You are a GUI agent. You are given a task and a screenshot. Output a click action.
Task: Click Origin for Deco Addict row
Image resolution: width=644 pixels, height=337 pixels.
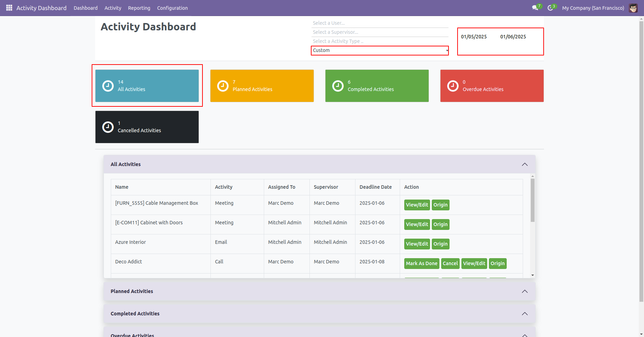498,263
